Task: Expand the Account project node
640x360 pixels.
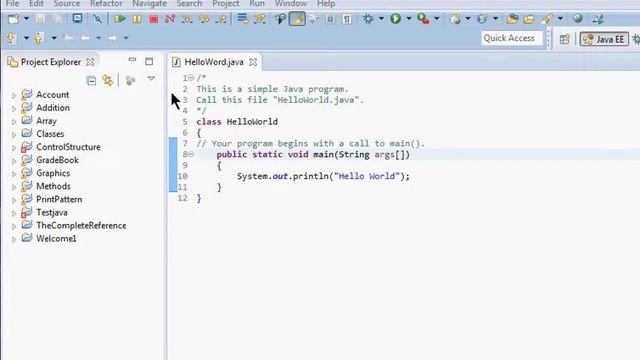Action: (x=14, y=95)
